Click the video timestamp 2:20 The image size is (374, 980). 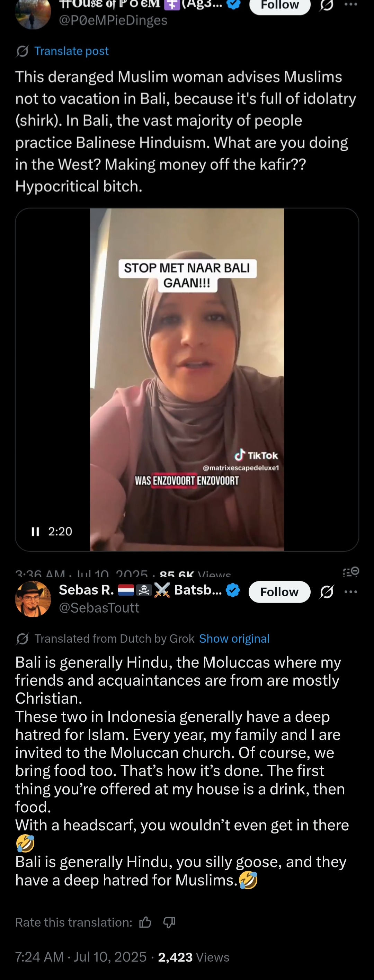point(60,532)
